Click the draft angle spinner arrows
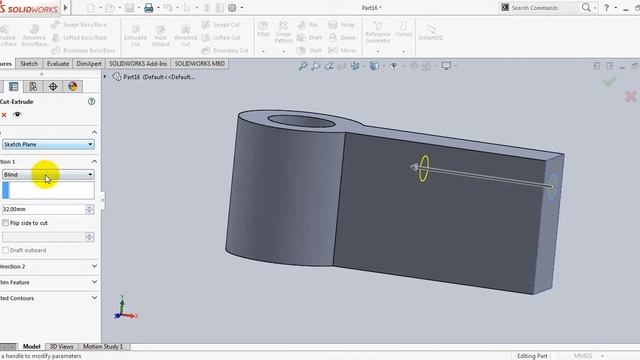The width and height of the screenshot is (640, 360). (89, 237)
